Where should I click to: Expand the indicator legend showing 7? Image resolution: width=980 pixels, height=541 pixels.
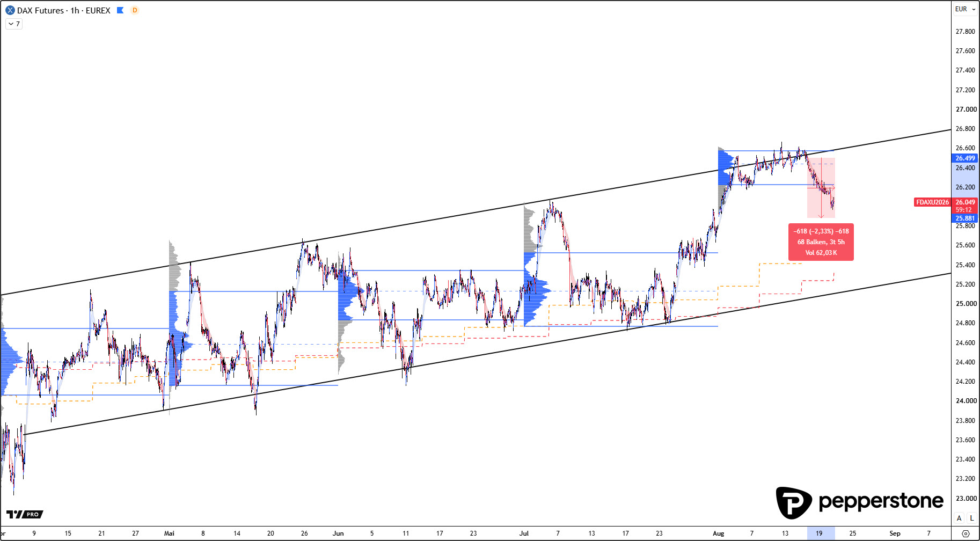click(14, 24)
